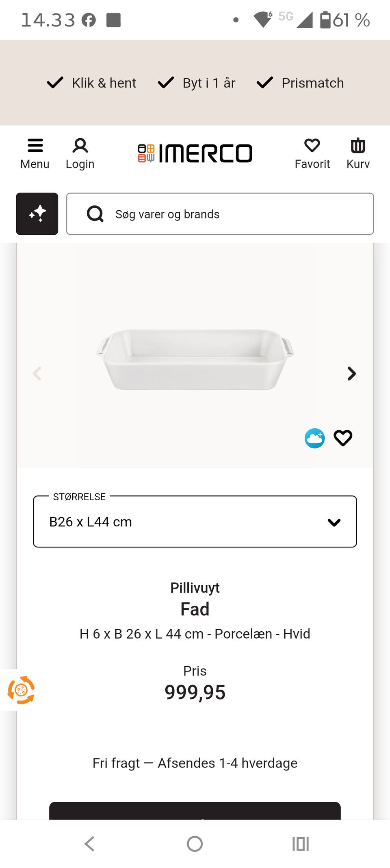Viewport: 390px width, 868px height.
Task: Toggle favorite heart on product image
Action: pyautogui.click(x=343, y=438)
